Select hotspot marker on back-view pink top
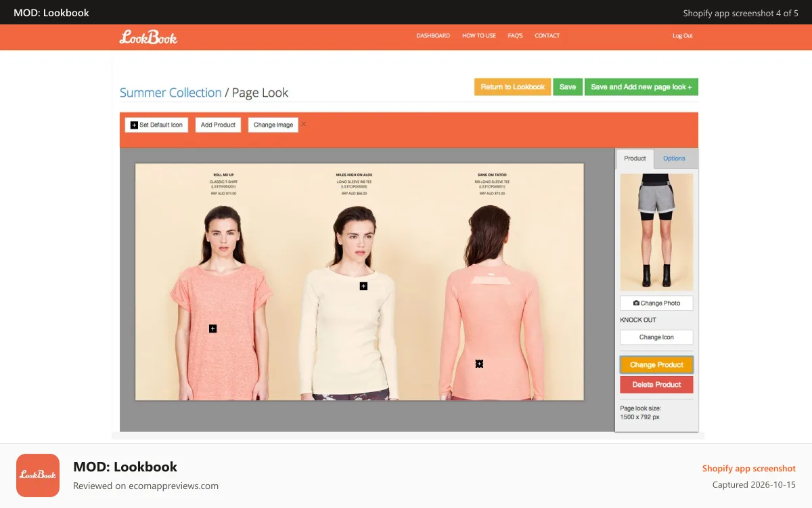 [479, 364]
